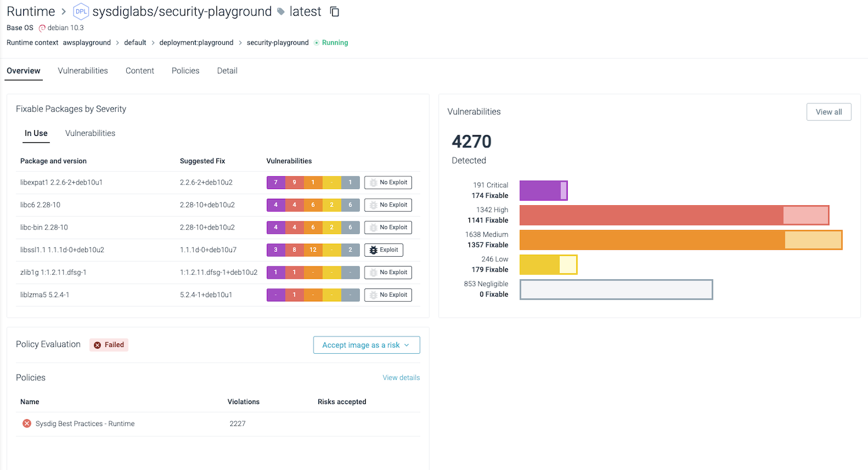Click the red High vulnerabilities bar

tap(674, 215)
